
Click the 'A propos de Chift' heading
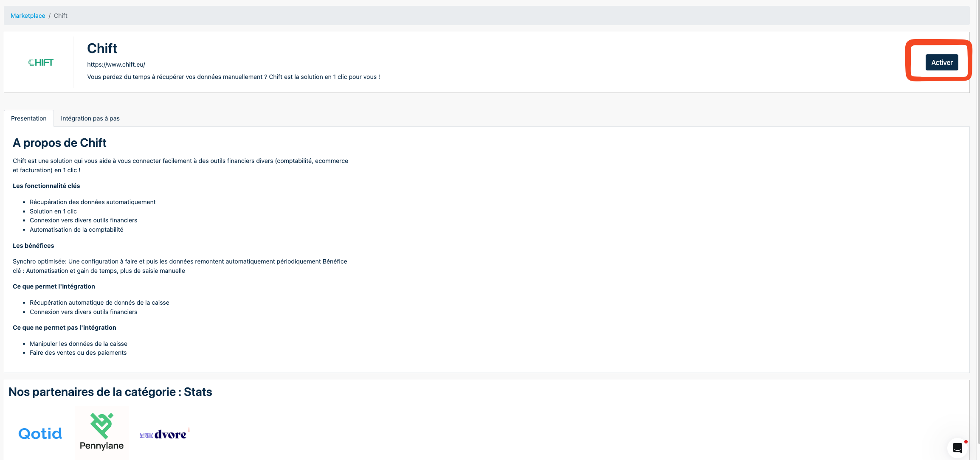(x=59, y=143)
